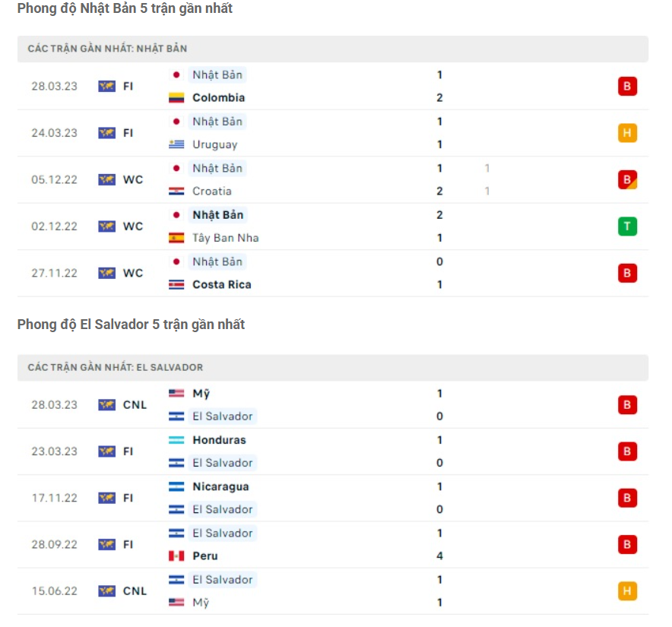Click the Mỹ flag beside El Salvador

pyautogui.click(x=178, y=394)
